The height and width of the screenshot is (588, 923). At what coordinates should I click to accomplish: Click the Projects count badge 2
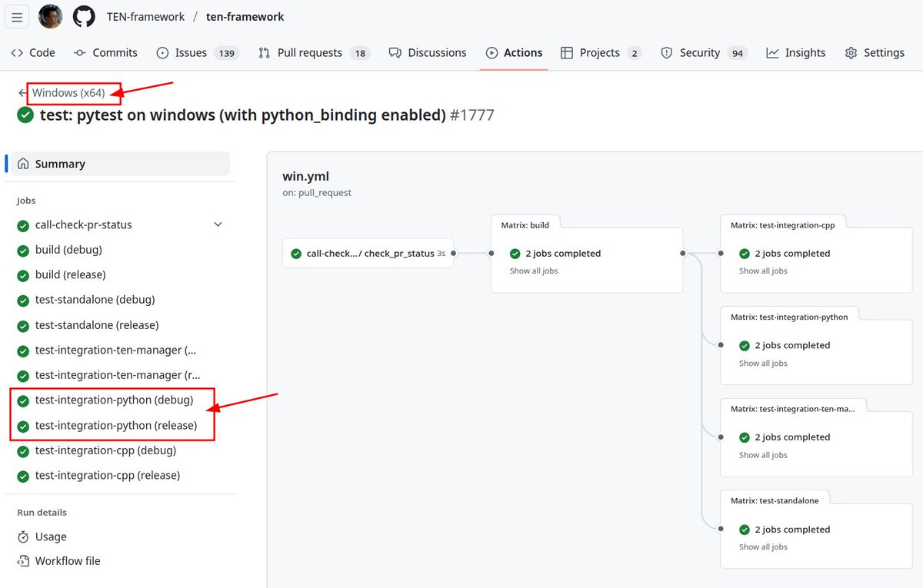point(634,53)
